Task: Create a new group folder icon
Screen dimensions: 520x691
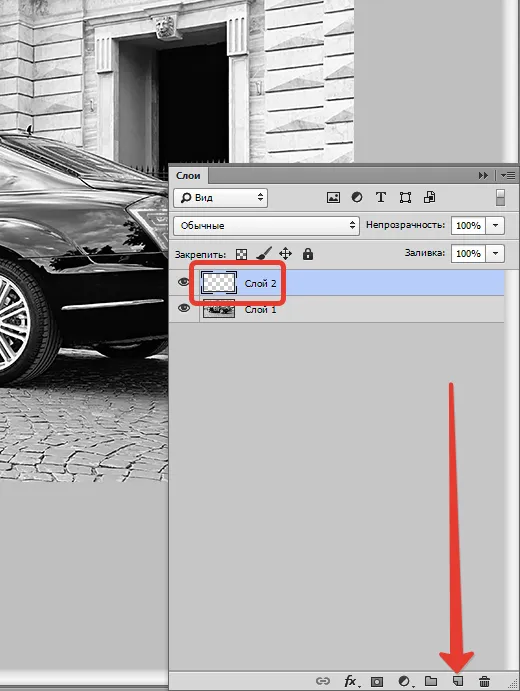Action: tap(431, 680)
